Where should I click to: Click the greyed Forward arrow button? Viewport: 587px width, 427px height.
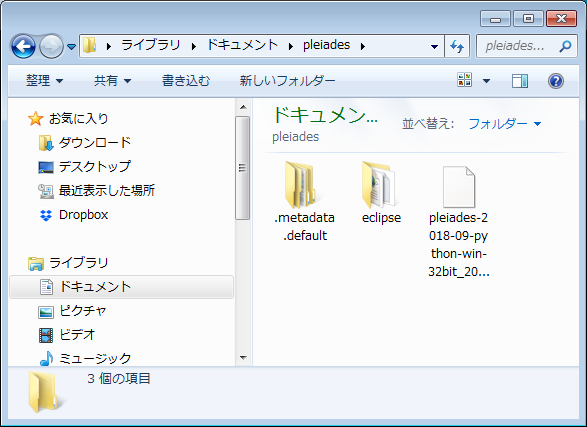point(51,46)
